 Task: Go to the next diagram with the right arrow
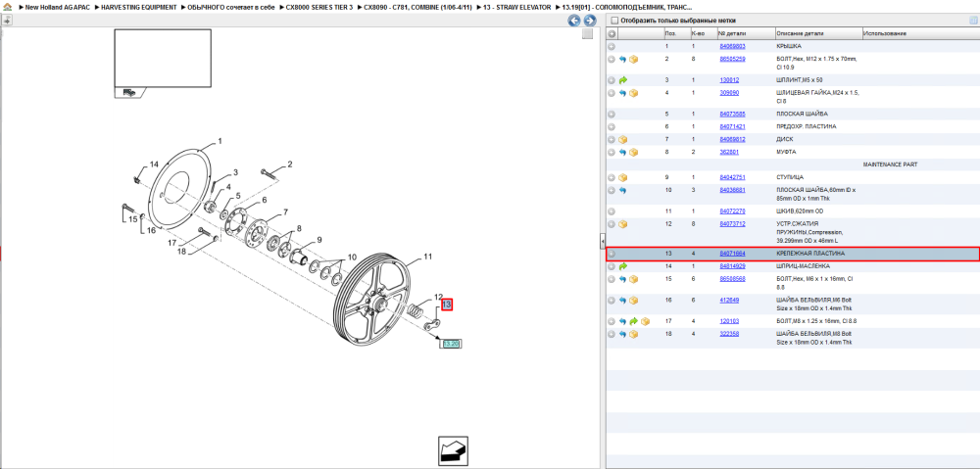[x=589, y=21]
